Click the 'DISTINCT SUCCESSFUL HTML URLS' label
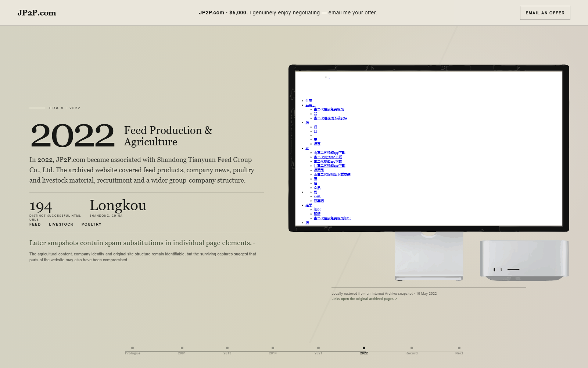 click(x=55, y=218)
